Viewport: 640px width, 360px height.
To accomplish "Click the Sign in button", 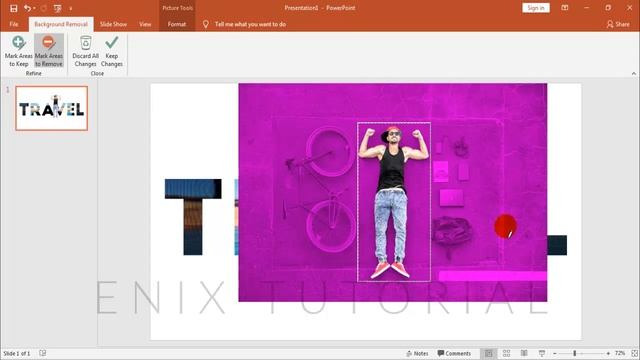I will (x=536, y=8).
